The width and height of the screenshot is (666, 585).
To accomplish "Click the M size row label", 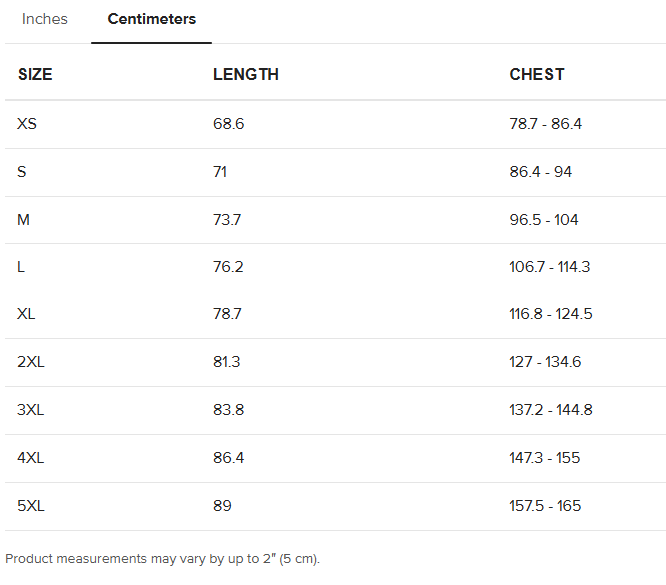I will click(23, 220).
